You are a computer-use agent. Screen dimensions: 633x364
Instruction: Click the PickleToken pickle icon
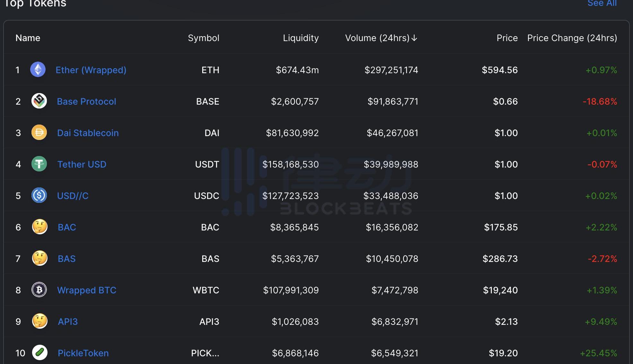coord(40,352)
